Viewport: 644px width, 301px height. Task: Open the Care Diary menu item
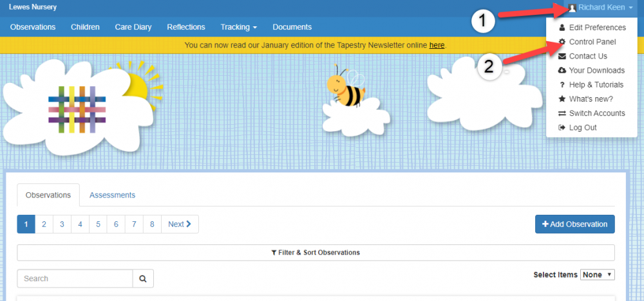coord(133,27)
